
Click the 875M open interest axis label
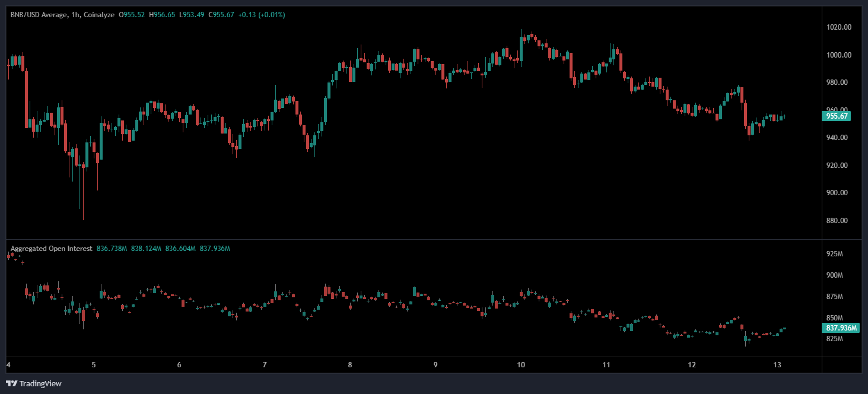[x=835, y=297]
